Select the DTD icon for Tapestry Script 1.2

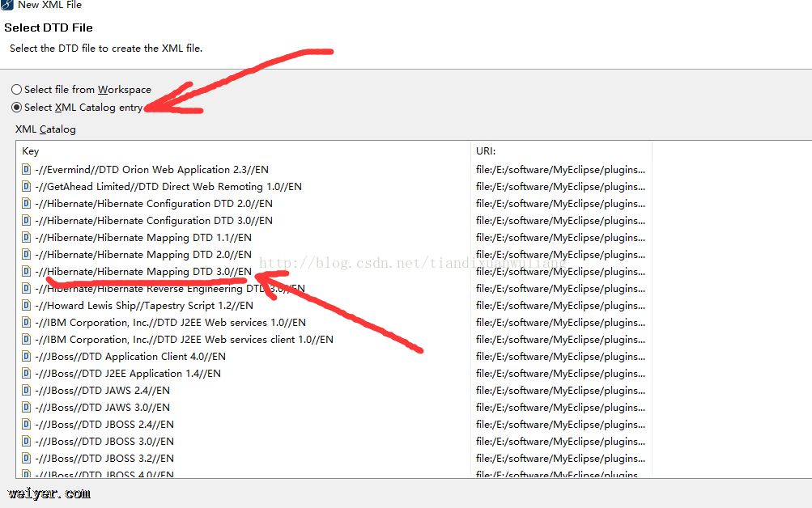tap(27, 305)
